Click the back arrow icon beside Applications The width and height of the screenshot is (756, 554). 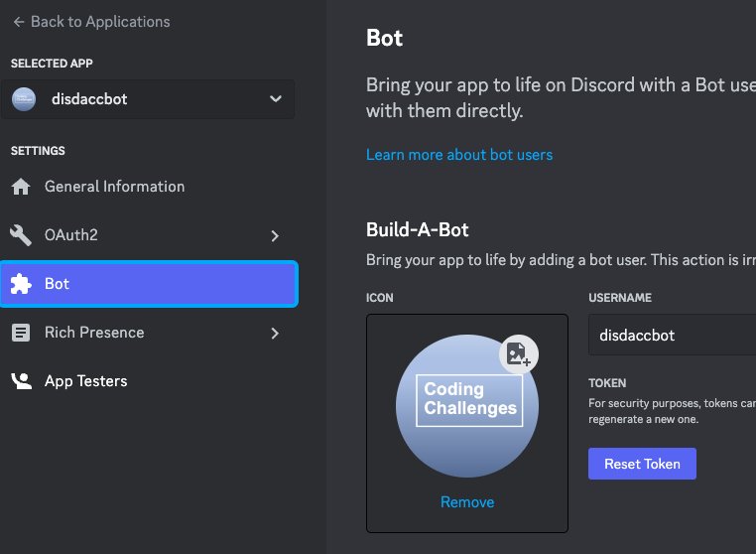click(19, 22)
